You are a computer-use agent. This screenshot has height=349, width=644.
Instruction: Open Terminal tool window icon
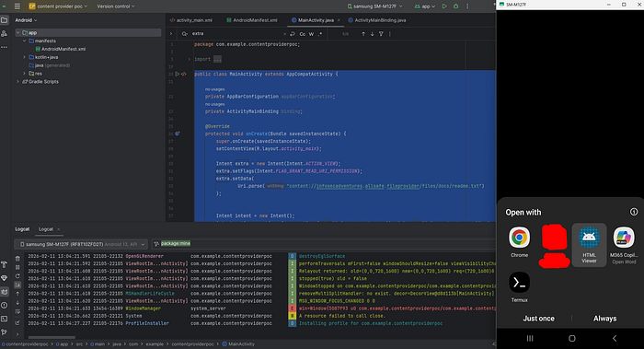[4, 319]
